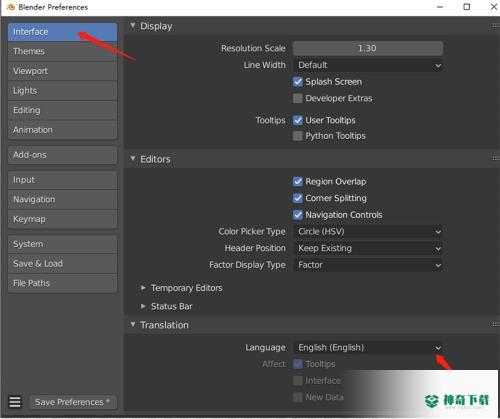Go to Save & Load tab

click(x=63, y=264)
